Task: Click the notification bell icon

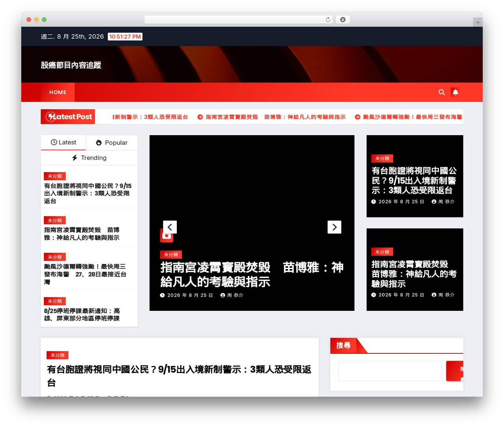Action: 455,92
